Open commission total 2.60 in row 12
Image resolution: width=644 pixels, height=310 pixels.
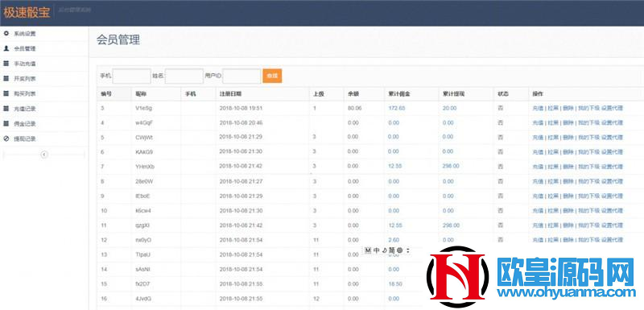tap(394, 240)
